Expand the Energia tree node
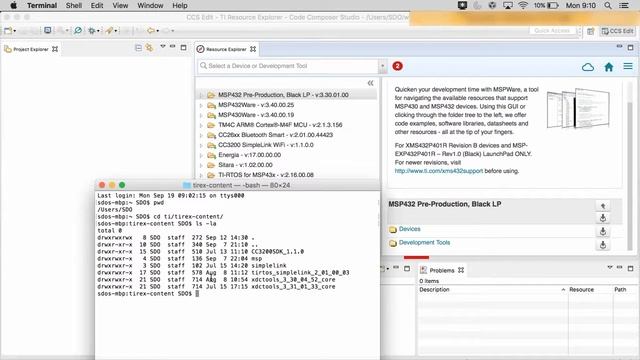The width and height of the screenshot is (640, 360). (201, 155)
